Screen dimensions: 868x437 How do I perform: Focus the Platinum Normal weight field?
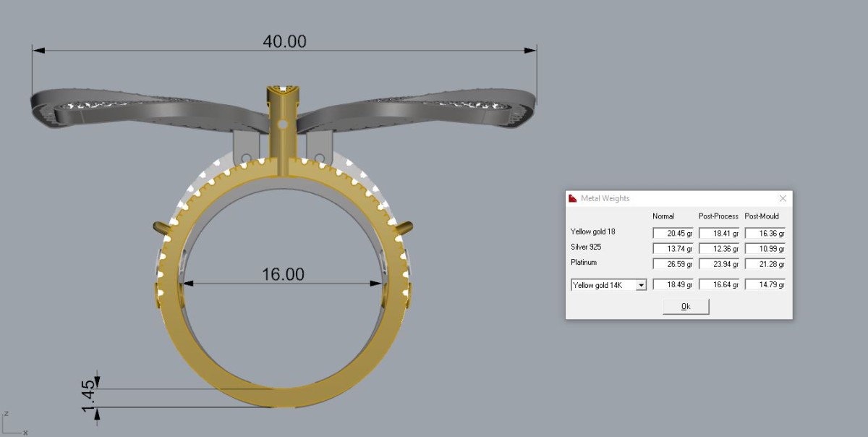(x=673, y=263)
